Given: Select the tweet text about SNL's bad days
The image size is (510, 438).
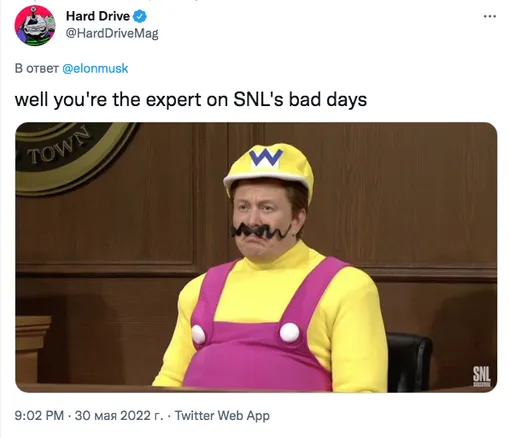Looking at the screenshot, I should pos(191,99).
